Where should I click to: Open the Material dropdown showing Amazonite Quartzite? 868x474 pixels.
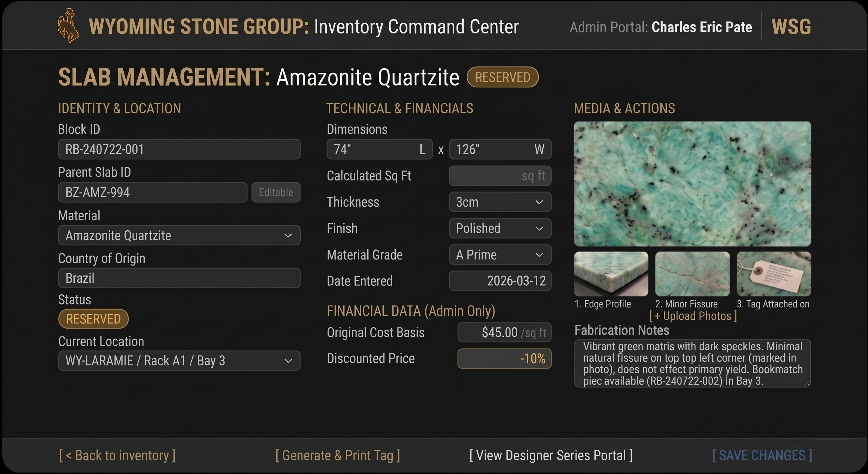[179, 235]
